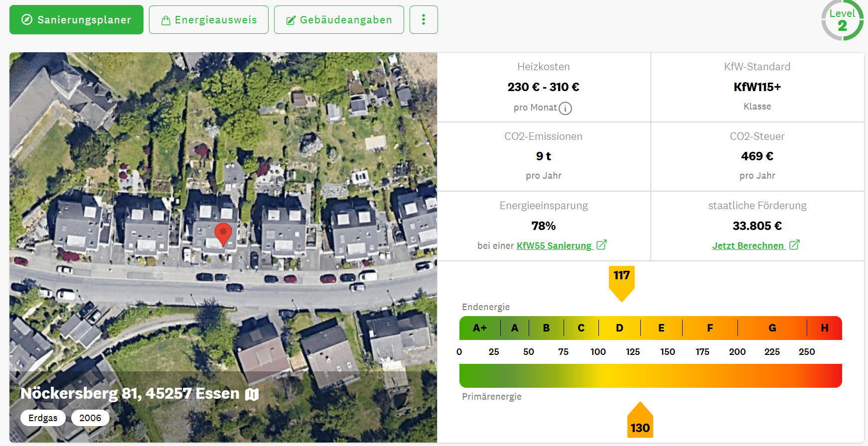Screen dimensions: 868x446
Task: Click energy class A+ on the scale
Action: click(x=479, y=328)
